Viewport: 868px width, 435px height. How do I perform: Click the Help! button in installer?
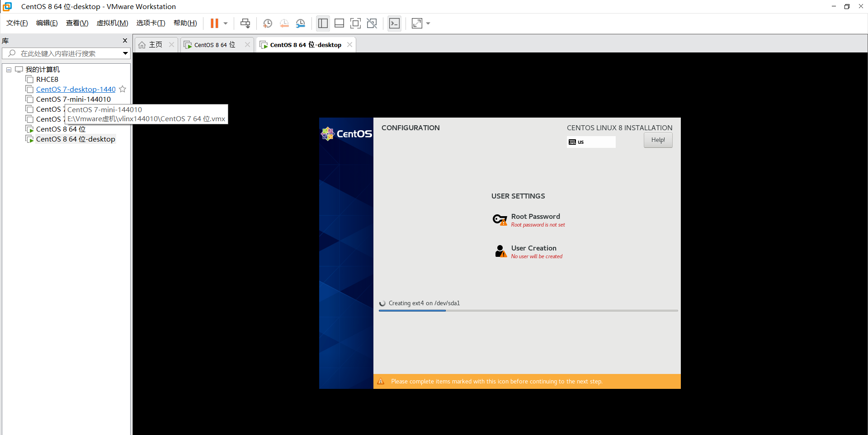click(658, 140)
